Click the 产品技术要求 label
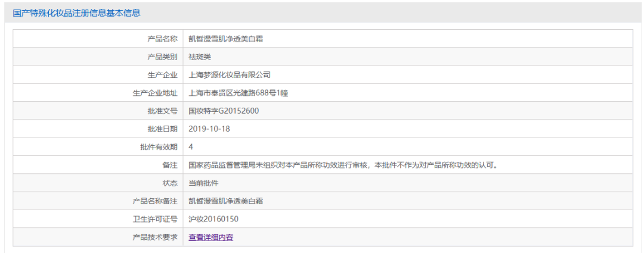 (155, 237)
